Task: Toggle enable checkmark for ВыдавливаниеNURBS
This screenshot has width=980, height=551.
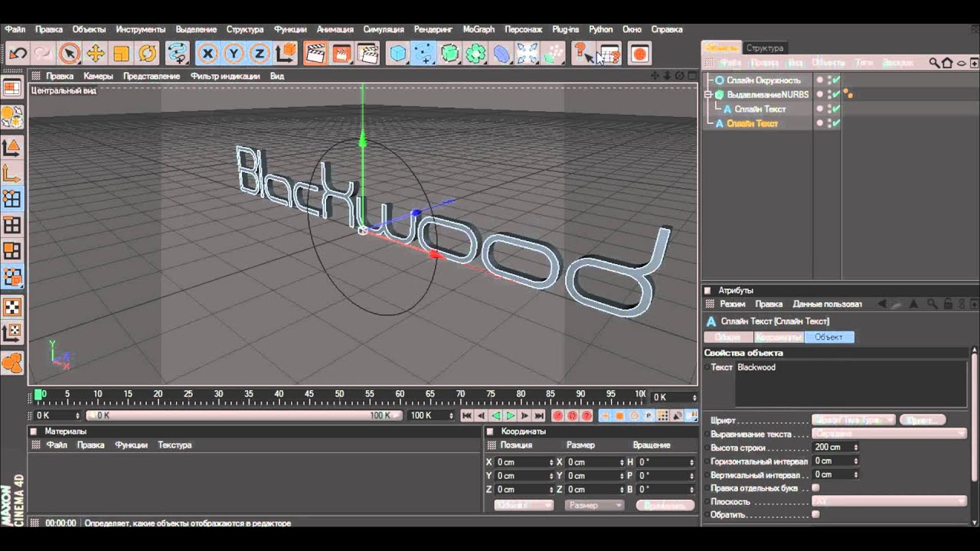Action: click(835, 94)
